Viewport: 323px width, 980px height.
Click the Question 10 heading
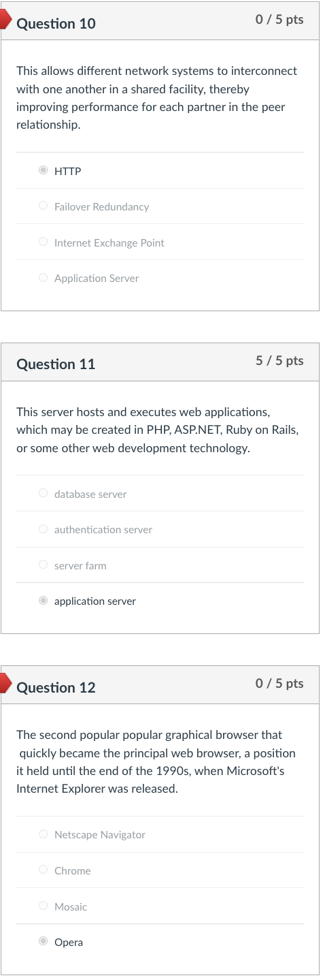click(56, 24)
